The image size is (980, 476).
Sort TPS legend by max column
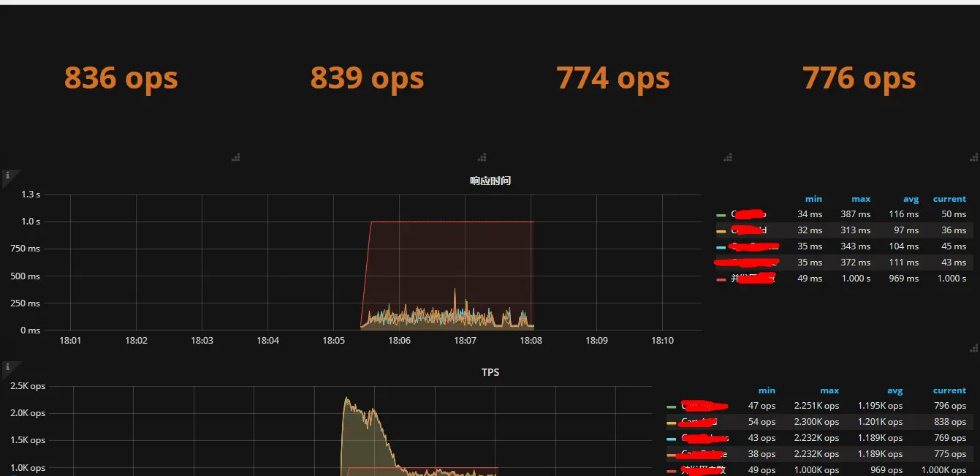coord(829,390)
